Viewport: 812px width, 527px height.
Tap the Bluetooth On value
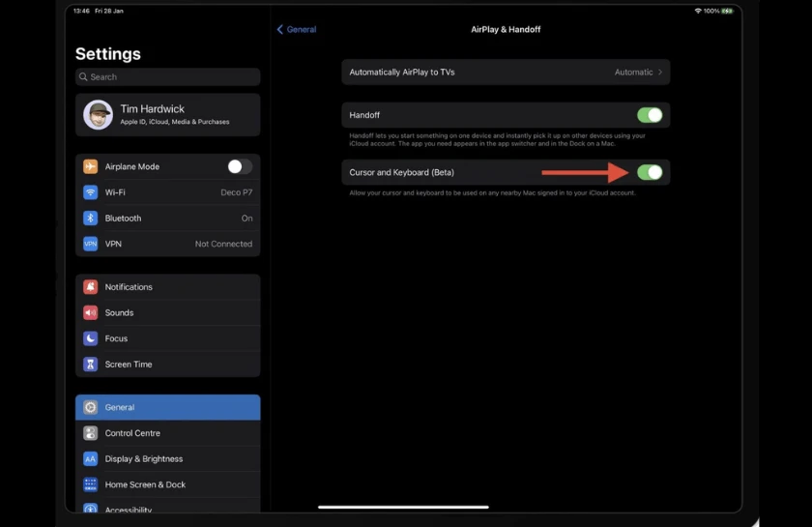pyautogui.click(x=247, y=219)
